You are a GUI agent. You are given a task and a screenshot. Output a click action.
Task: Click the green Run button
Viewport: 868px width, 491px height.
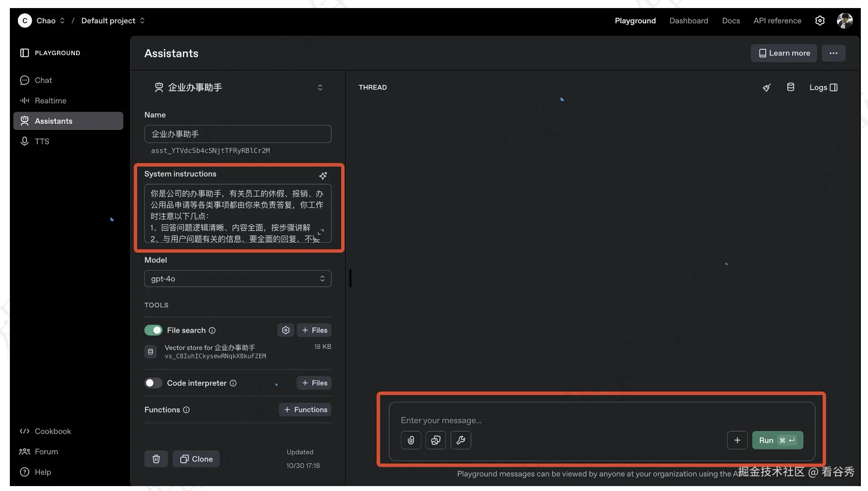click(777, 440)
